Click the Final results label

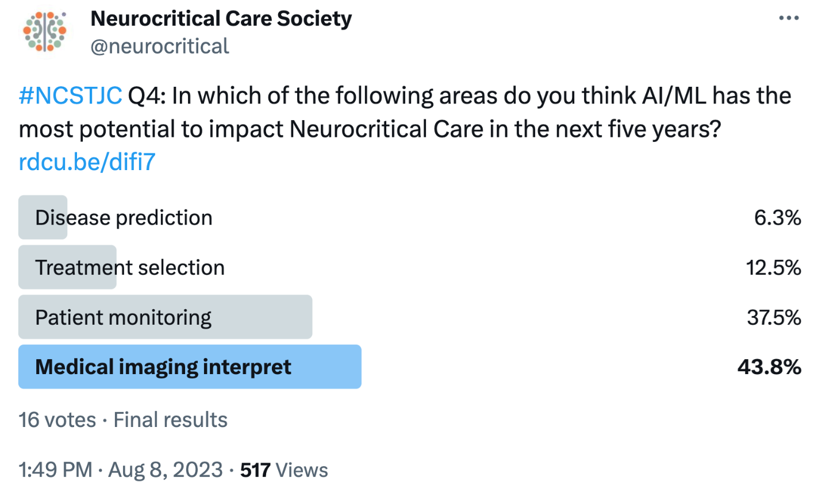[170, 420]
